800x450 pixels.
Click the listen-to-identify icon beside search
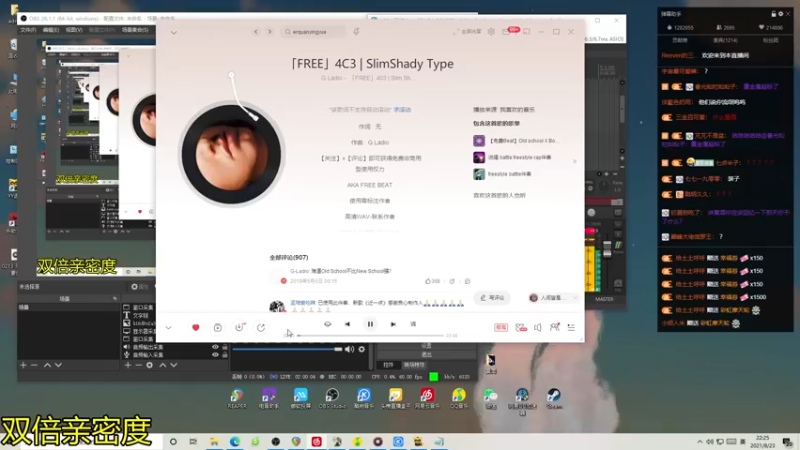point(356,32)
